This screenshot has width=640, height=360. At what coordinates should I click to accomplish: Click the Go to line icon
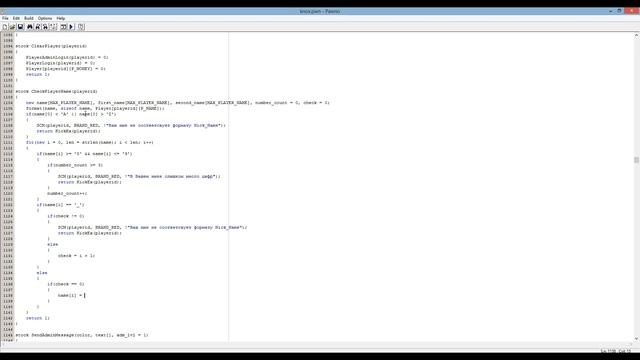click(53, 27)
